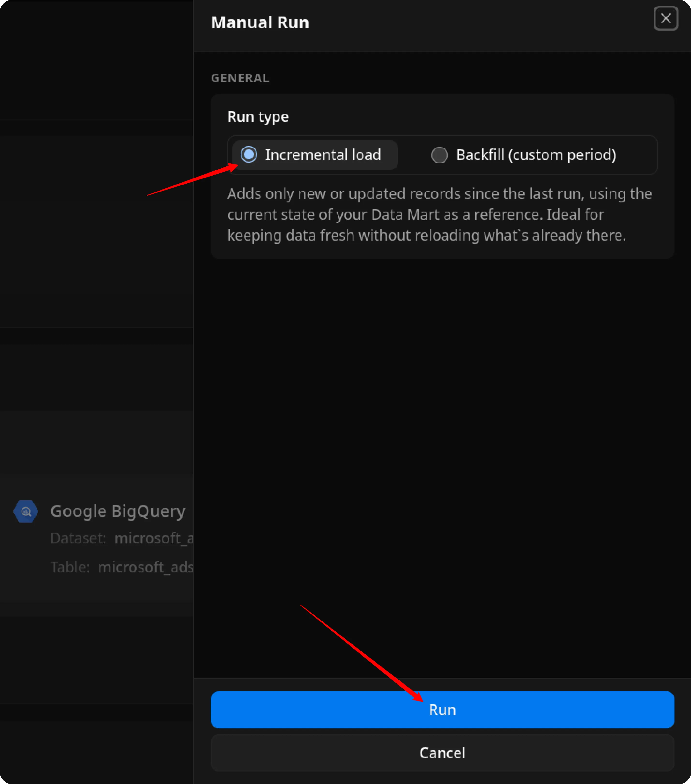Click the X icon in the dialog corner
Viewport: 691px width, 784px height.
click(666, 18)
